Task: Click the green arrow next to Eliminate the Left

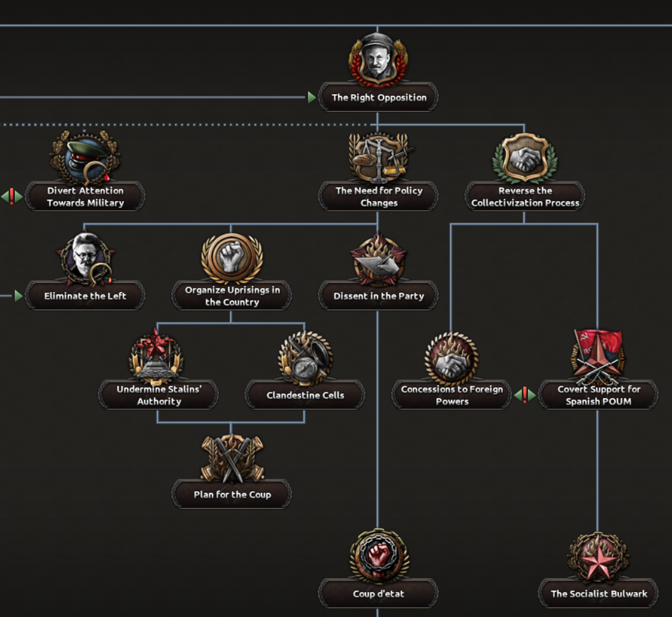Action: click(18, 296)
